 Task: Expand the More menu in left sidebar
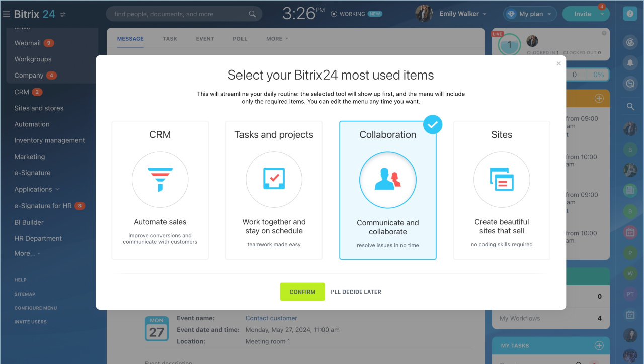pos(27,253)
